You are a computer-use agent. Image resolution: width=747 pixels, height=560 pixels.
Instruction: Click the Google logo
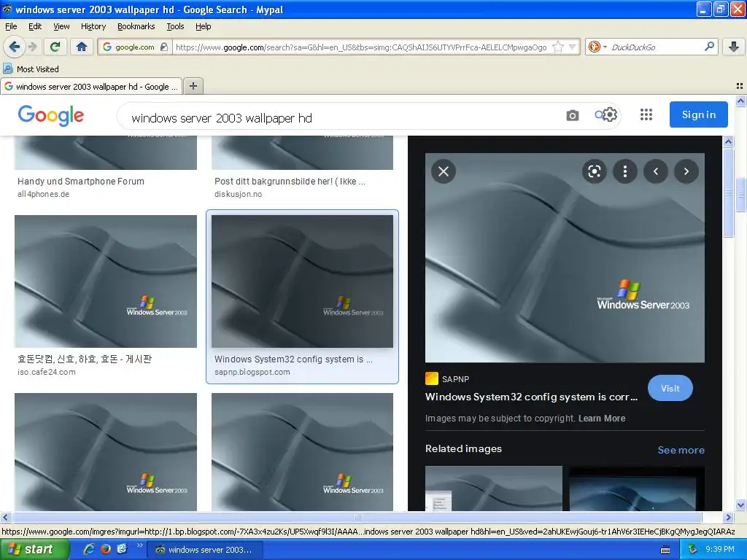pos(51,115)
